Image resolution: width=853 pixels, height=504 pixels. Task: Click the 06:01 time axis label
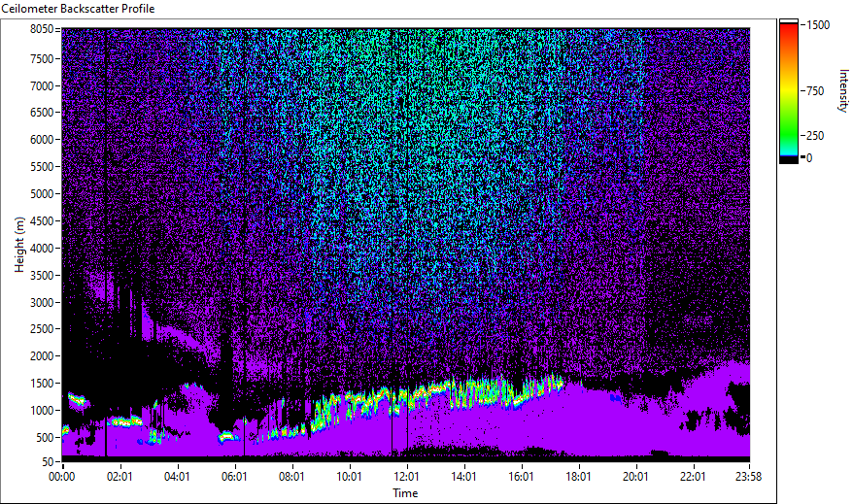(x=234, y=477)
